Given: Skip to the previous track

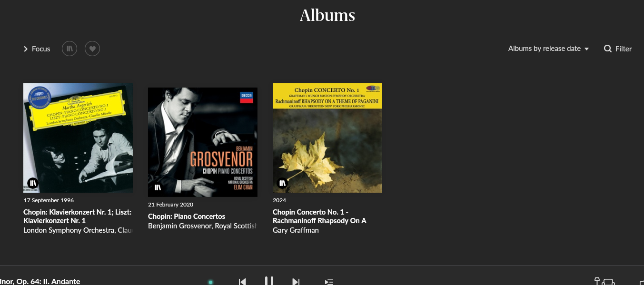Looking at the screenshot, I should (242, 282).
